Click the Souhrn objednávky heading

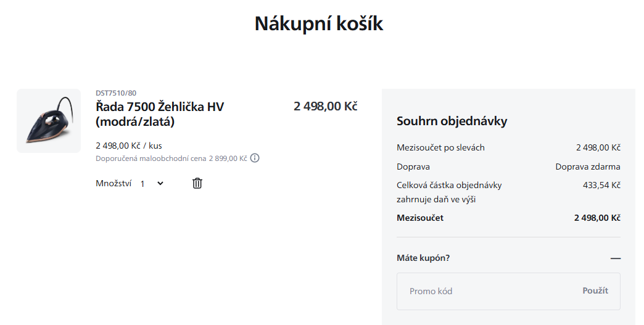(x=452, y=121)
